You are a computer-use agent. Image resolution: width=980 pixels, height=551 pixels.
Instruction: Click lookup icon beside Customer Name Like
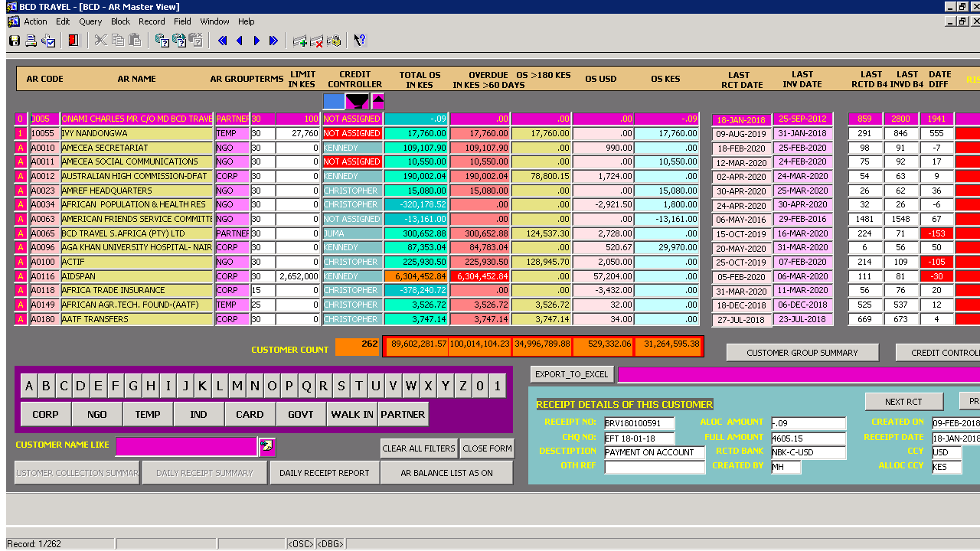tap(267, 446)
